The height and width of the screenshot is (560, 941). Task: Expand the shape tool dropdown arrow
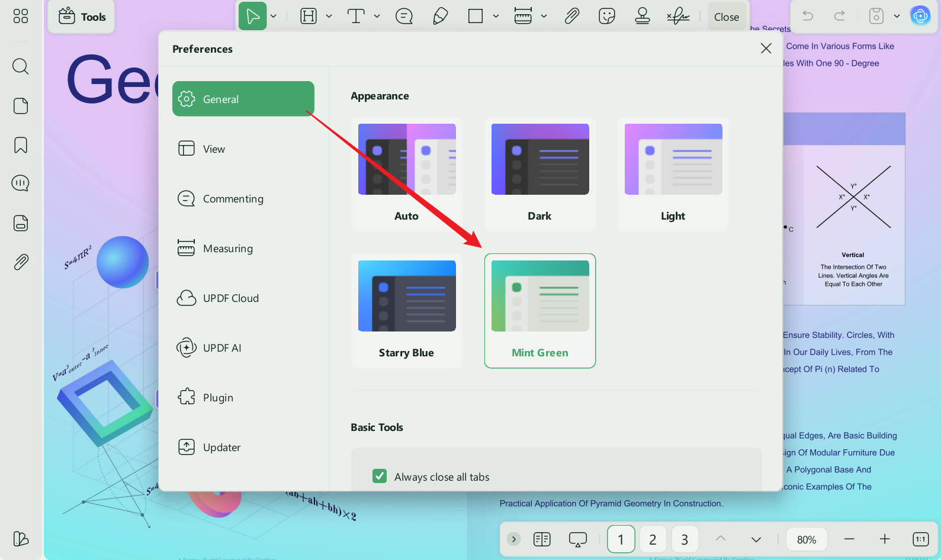click(496, 17)
